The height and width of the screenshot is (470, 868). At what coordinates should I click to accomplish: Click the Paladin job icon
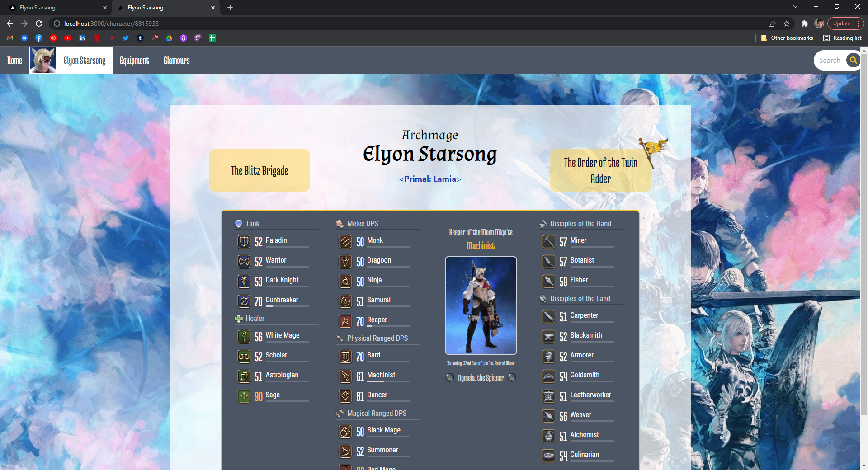point(244,242)
